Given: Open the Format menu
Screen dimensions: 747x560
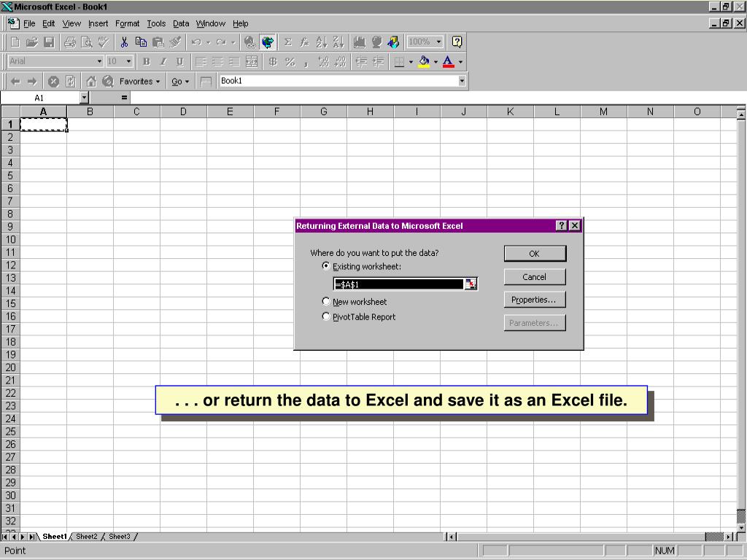Looking at the screenshot, I should (127, 23).
